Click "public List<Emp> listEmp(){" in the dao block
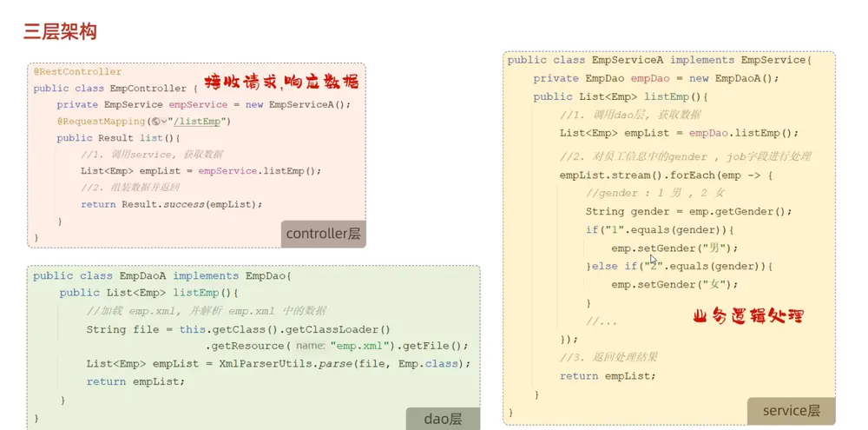 point(149,293)
